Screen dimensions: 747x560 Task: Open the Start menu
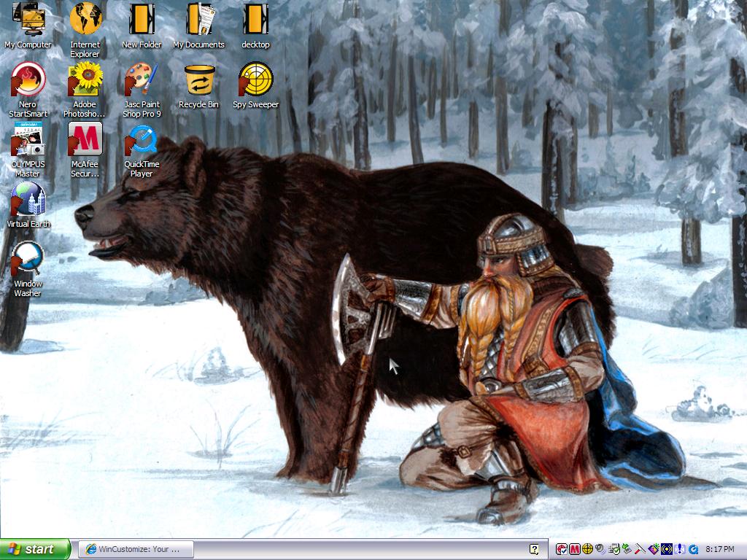click(35, 549)
